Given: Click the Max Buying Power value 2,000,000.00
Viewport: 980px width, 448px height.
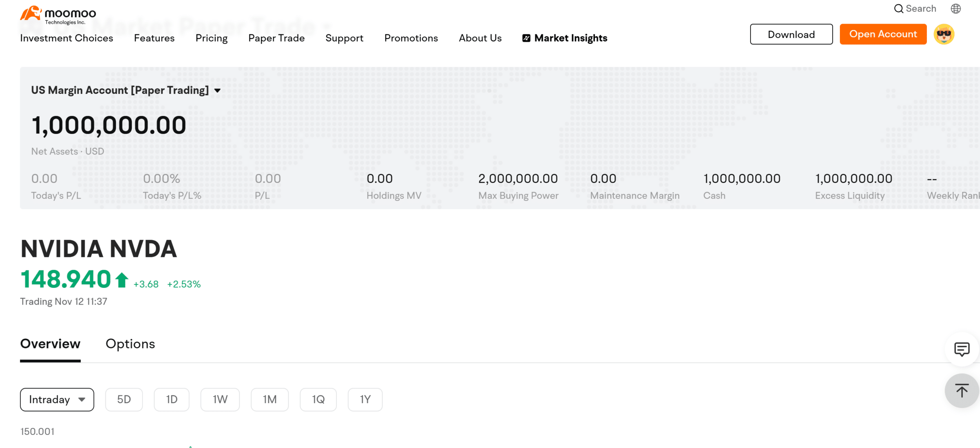Looking at the screenshot, I should (x=518, y=178).
